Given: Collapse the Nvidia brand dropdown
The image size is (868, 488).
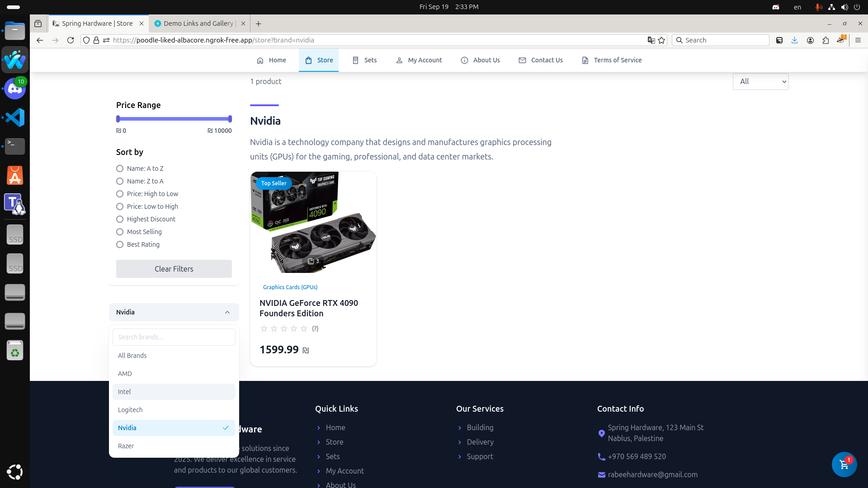Looking at the screenshot, I should [174, 312].
